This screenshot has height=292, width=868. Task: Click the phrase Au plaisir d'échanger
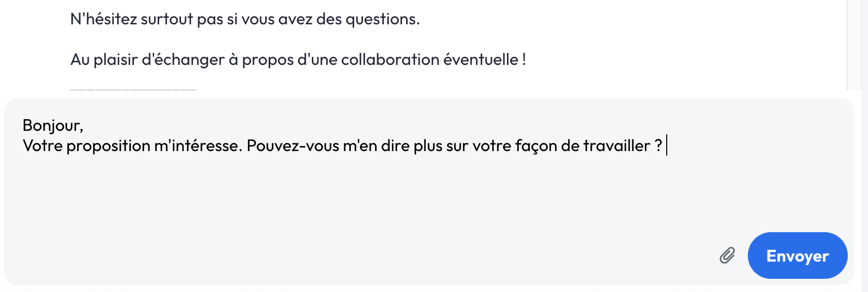click(147, 60)
